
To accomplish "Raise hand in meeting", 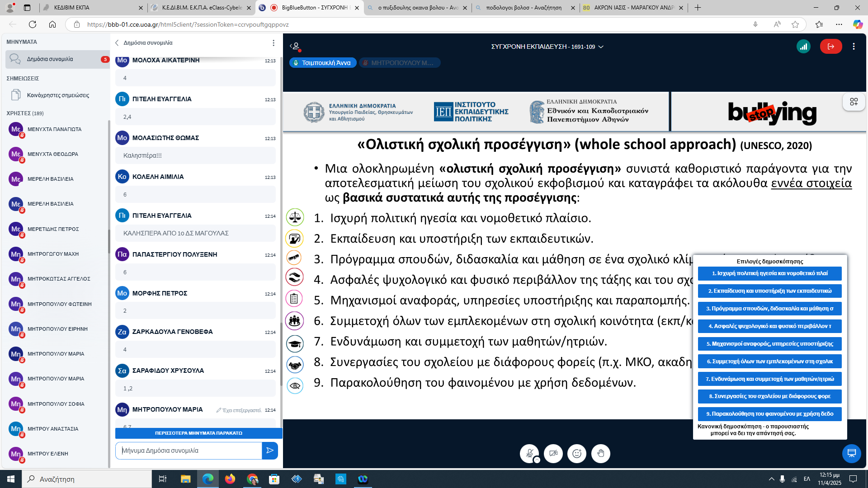I will click(601, 453).
